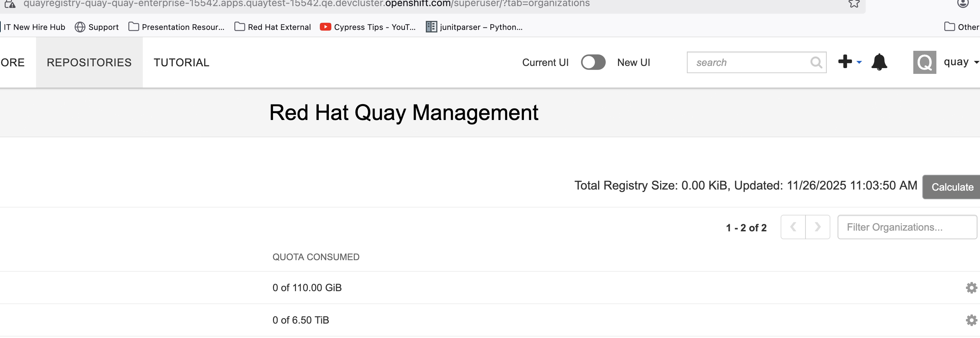Expand the quay user account dropdown
The width and height of the screenshot is (980, 338).
(976, 62)
